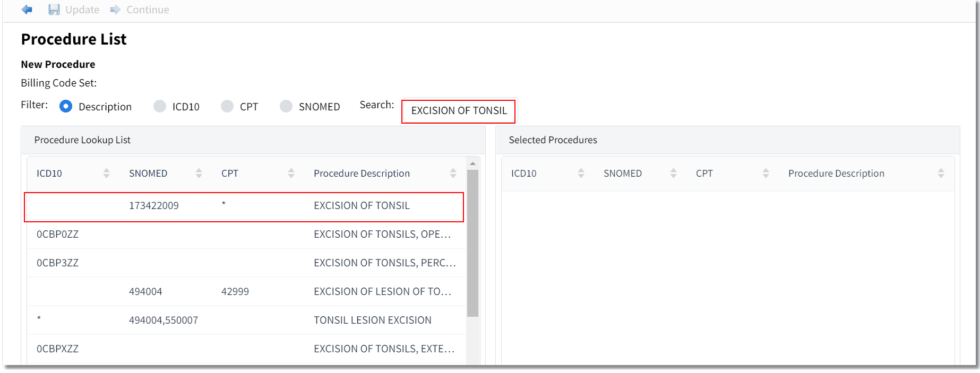980x373 pixels.
Task: Sort Lookup List by SNOMED column
Action: click(199, 173)
